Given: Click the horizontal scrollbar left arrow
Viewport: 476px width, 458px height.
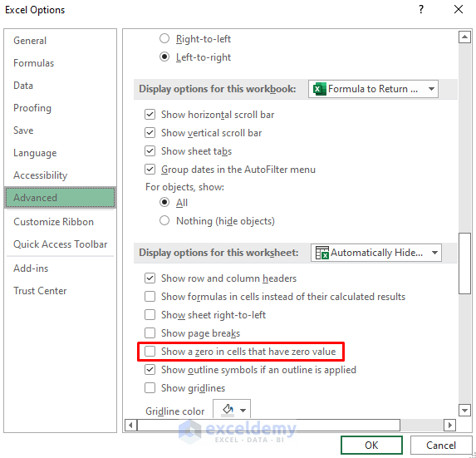Looking at the screenshot, I should (131, 425).
